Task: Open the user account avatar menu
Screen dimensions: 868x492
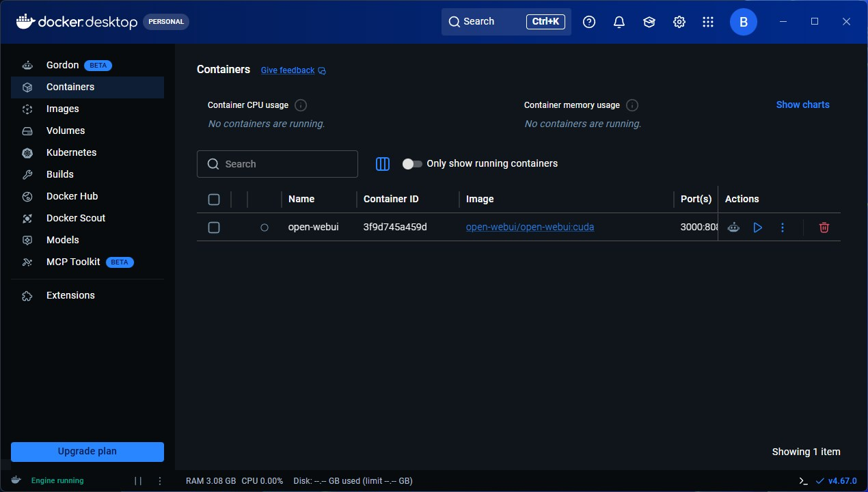Action: (743, 22)
